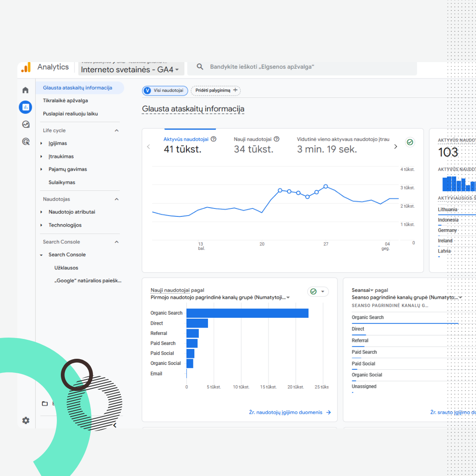Click the help icon beside Nauji naudotojai
The height and width of the screenshot is (476, 476).
pyautogui.click(x=276, y=139)
